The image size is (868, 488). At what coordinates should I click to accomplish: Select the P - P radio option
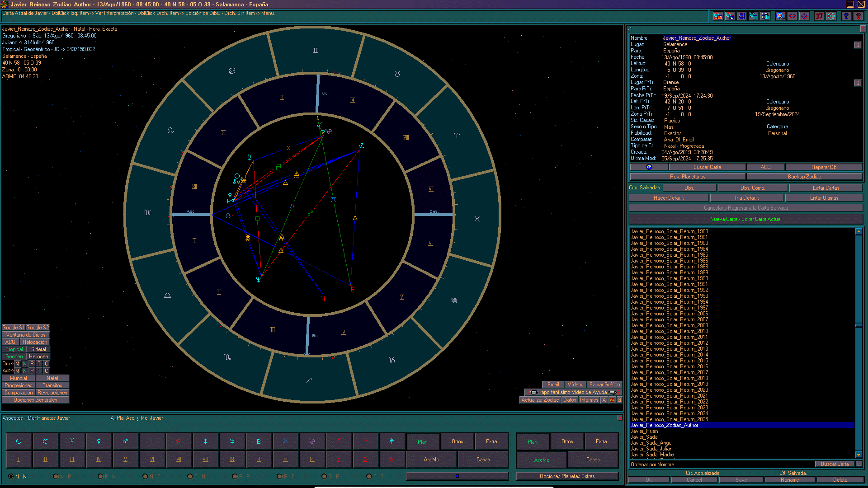(x=235, y=476)
